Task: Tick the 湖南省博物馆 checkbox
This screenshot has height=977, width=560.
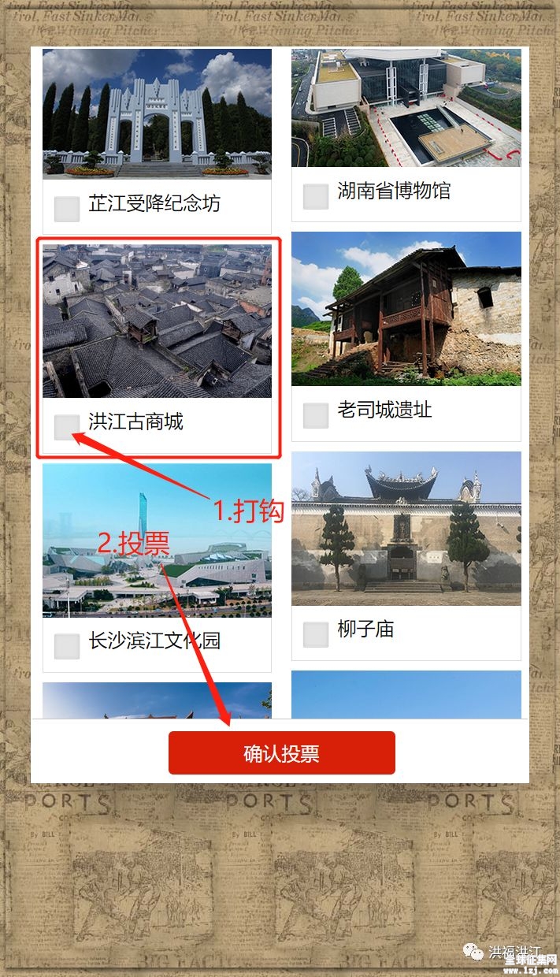Action: [316, 196]
